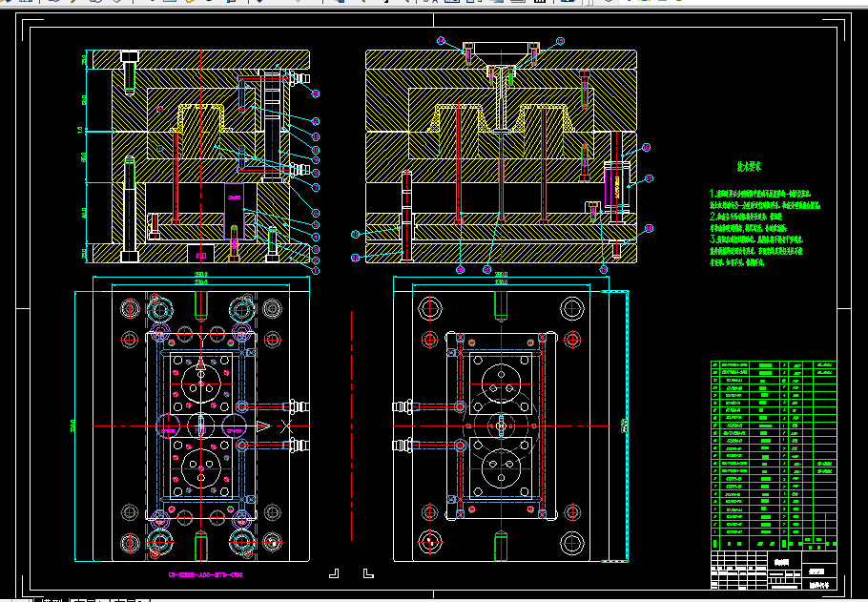Select the green 技术要求 heading text
This screenshot has width=868, height=602.
(749, 166)
